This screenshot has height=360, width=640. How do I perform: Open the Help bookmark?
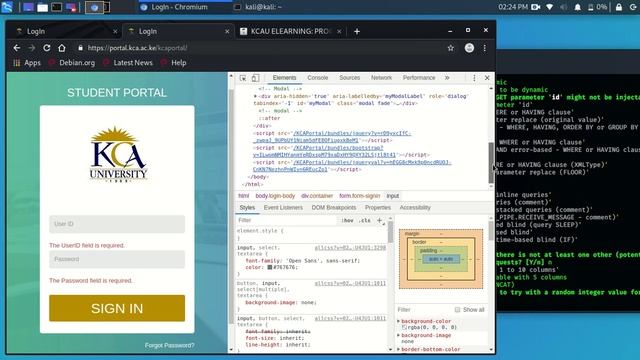point(174,63)
